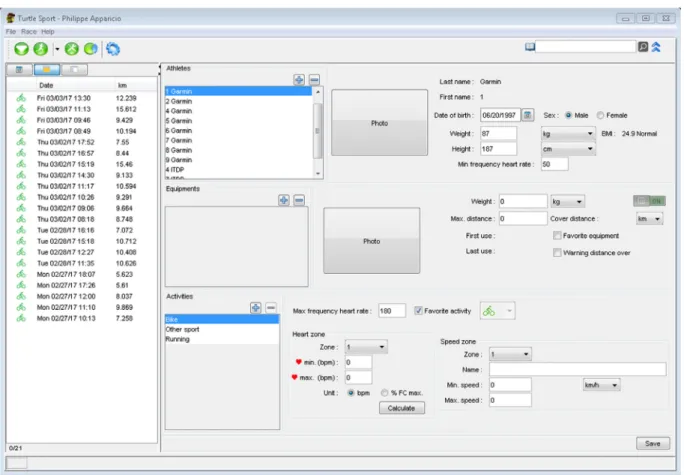
Task: Open the date of birth calendar picker icon
Action: click(527, 115)
